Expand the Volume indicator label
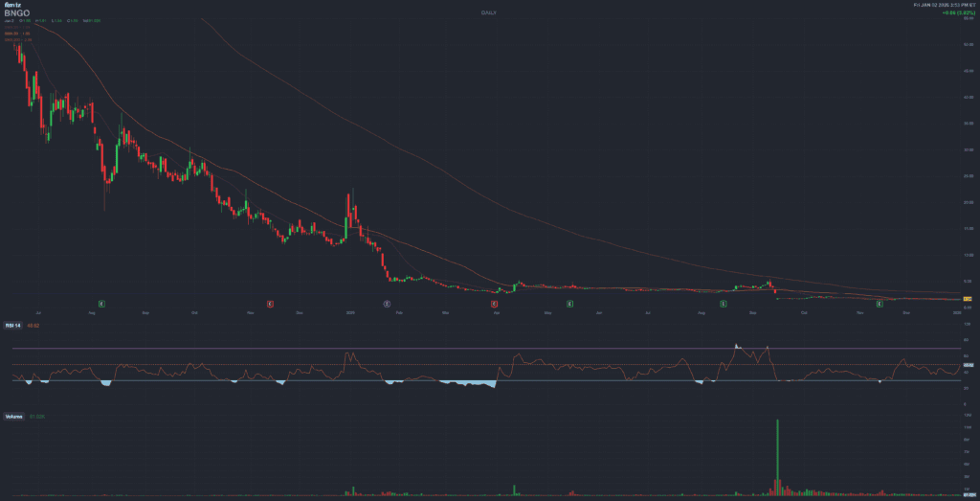This screenshot has height=501, width=980. [x=15, y=417]
